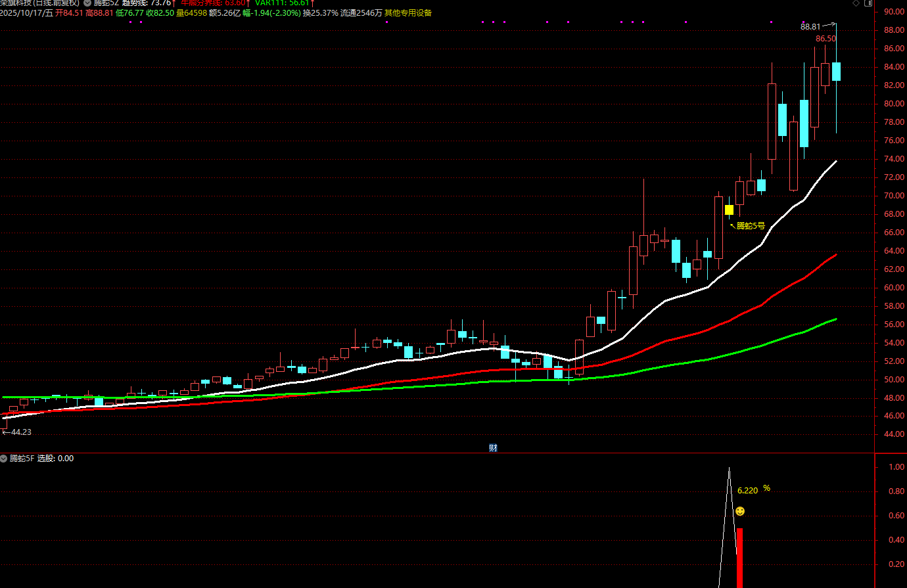Expand the 腾蛇52 main indicator dropdown
Screen dimensions: 907x588
click(x=87, y=3)
